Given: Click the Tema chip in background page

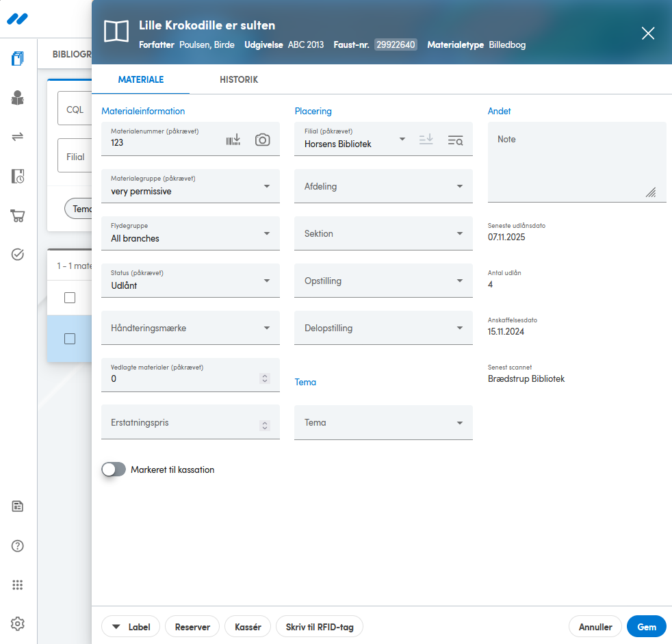Looking at the screenshot, I should pos(79,209).
